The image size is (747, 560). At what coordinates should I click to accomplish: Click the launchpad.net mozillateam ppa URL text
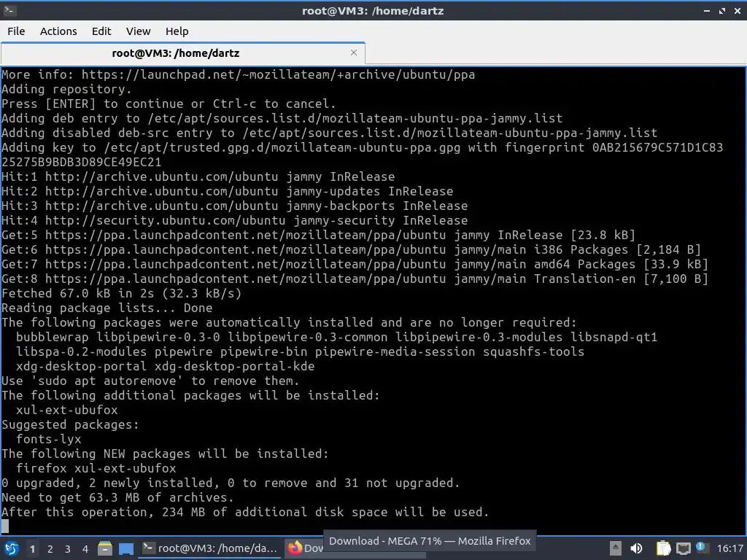[278, 75]
